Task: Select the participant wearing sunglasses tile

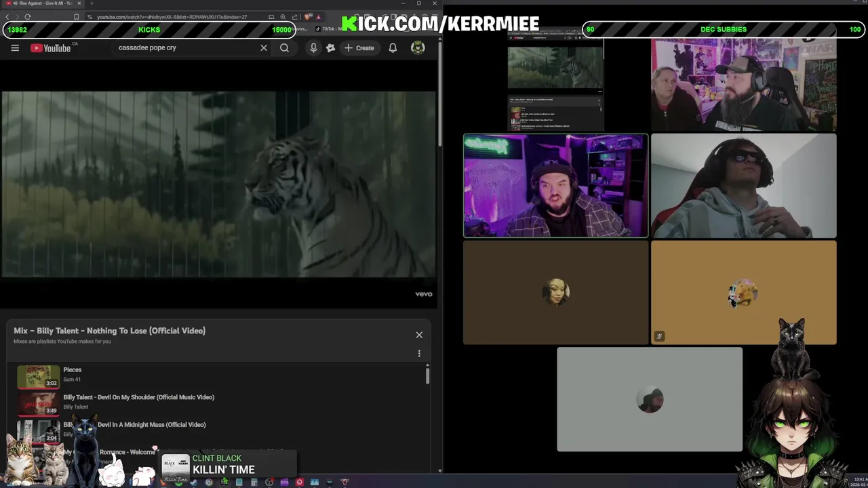Action: 743,186
